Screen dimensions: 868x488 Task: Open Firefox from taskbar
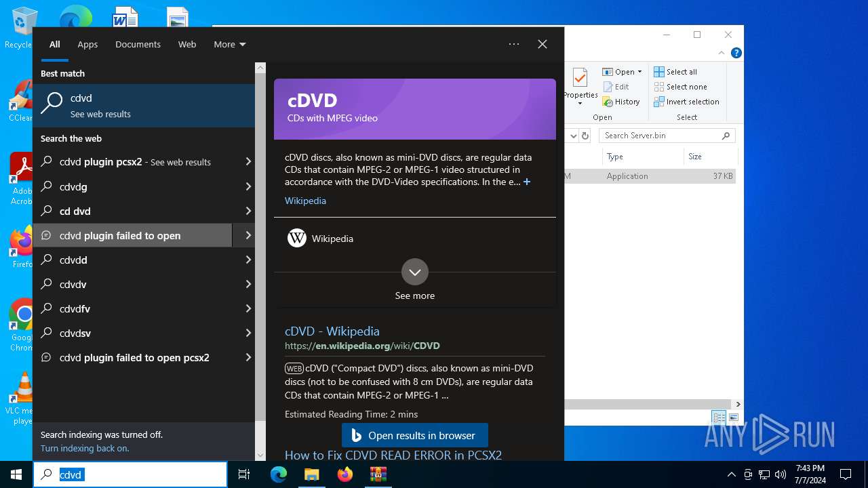pos(344,474)
